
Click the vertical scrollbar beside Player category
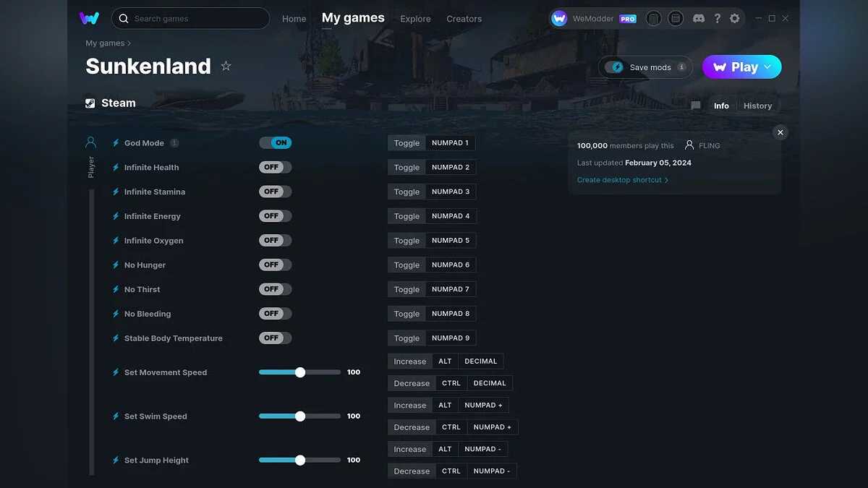point(92,331)
